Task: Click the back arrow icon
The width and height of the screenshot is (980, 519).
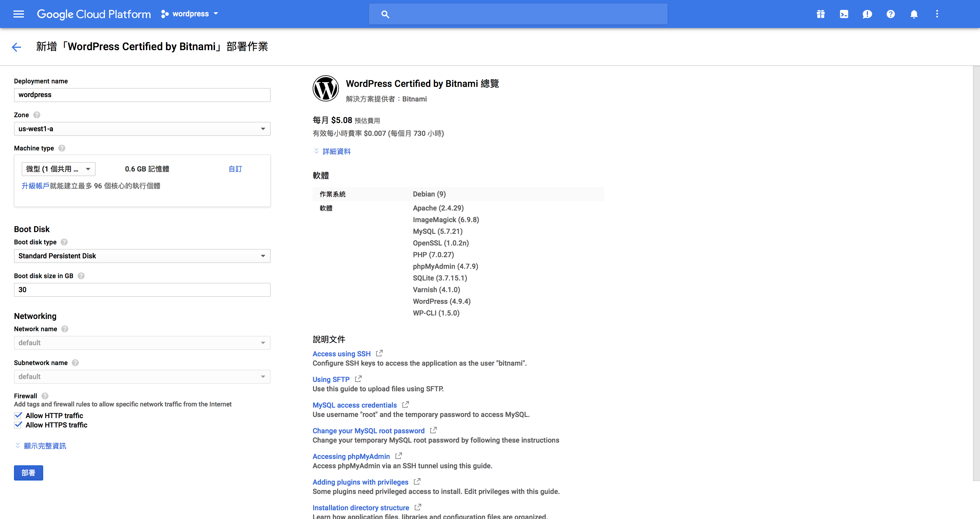Action: [16, 47]
